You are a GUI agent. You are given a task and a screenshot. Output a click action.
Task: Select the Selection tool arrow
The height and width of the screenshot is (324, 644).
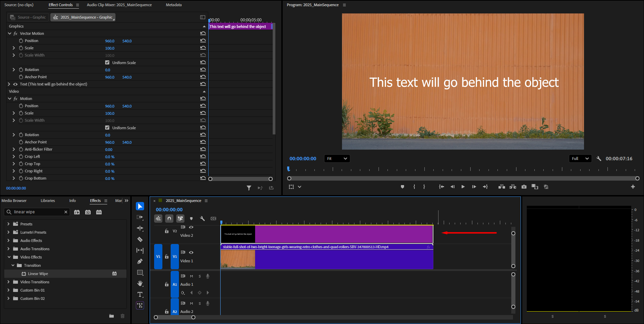point(140,206)
